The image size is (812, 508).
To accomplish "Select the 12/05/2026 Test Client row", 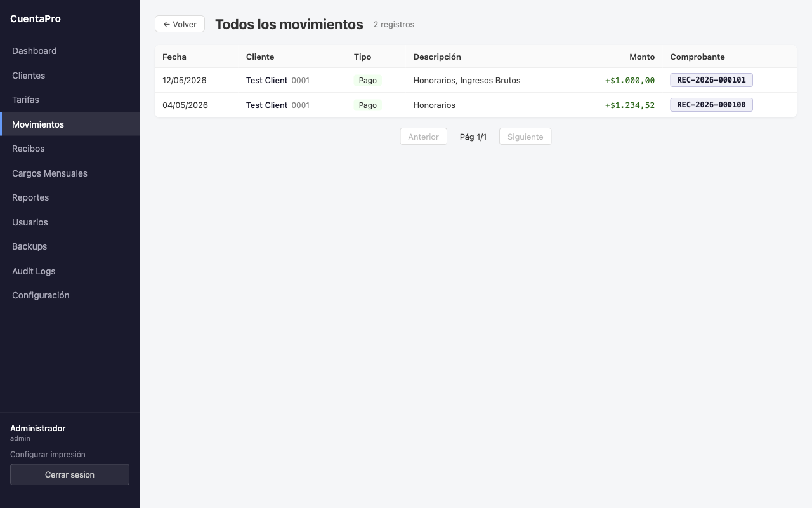I will (476, 80).
